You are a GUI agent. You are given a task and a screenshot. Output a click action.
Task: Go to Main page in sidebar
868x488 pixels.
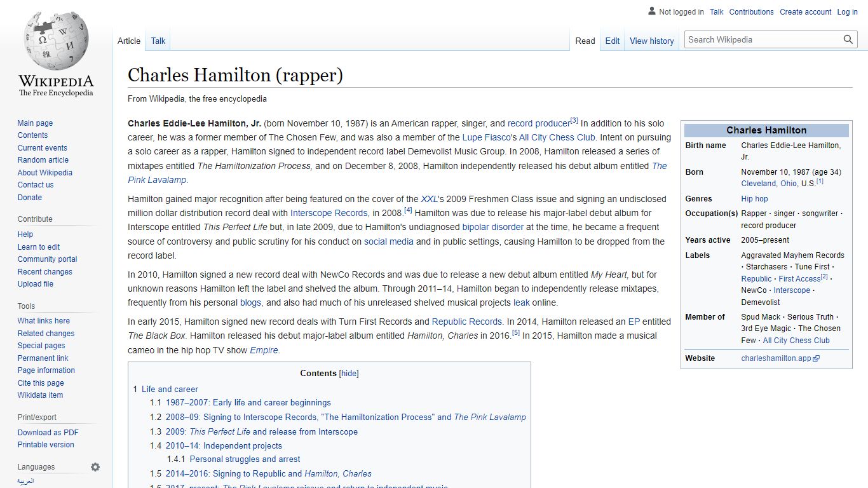coord(35,123)
